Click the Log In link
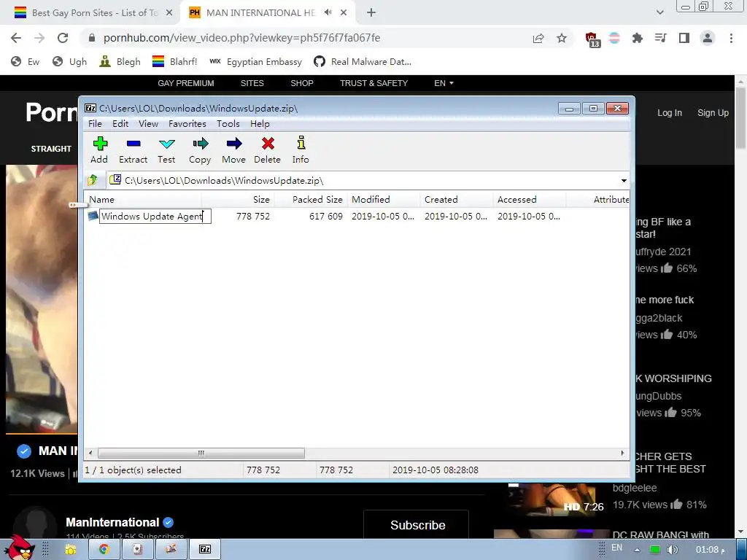The image size is (747, 560). click(670, 113)
